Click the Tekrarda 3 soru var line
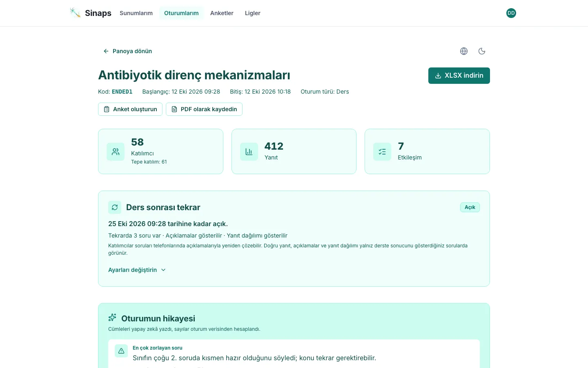The image size is (588, 368). click(x=198, y=236)
